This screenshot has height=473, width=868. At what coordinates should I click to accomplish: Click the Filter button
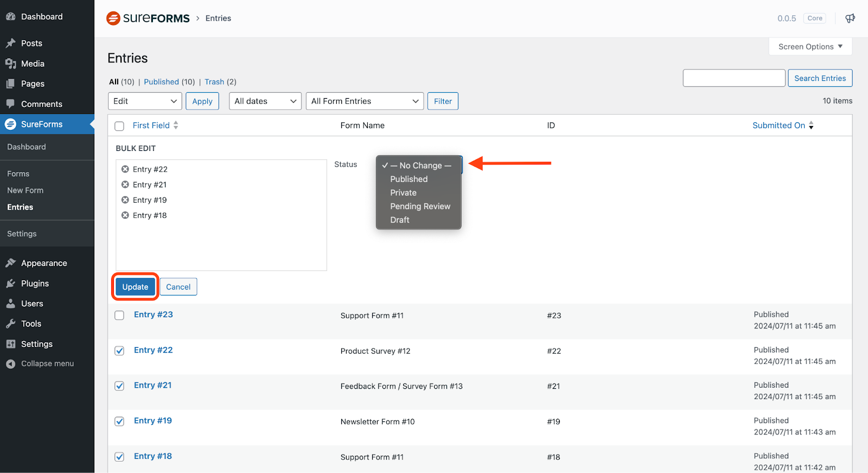pos(443,101)
